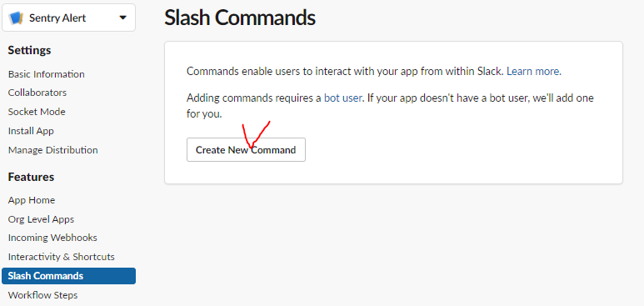Open the bot user link
The image size is (644, 306).
click(343, 98)
